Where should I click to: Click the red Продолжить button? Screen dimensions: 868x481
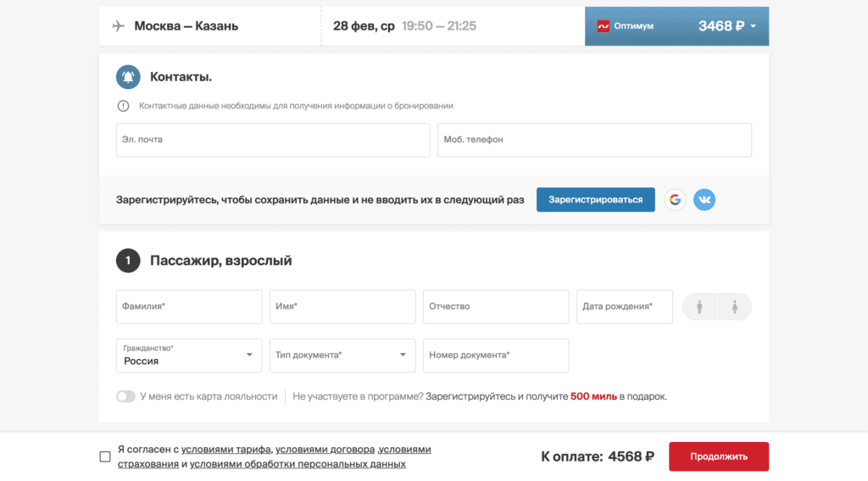719,456
